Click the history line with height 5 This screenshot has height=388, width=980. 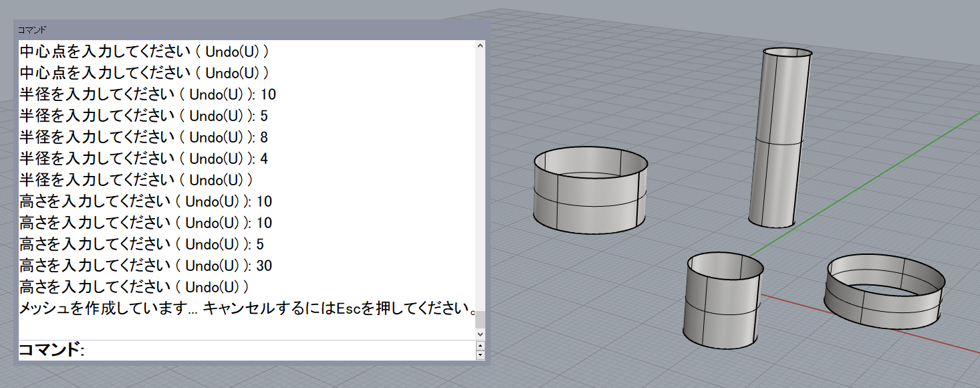click(142, 244)
